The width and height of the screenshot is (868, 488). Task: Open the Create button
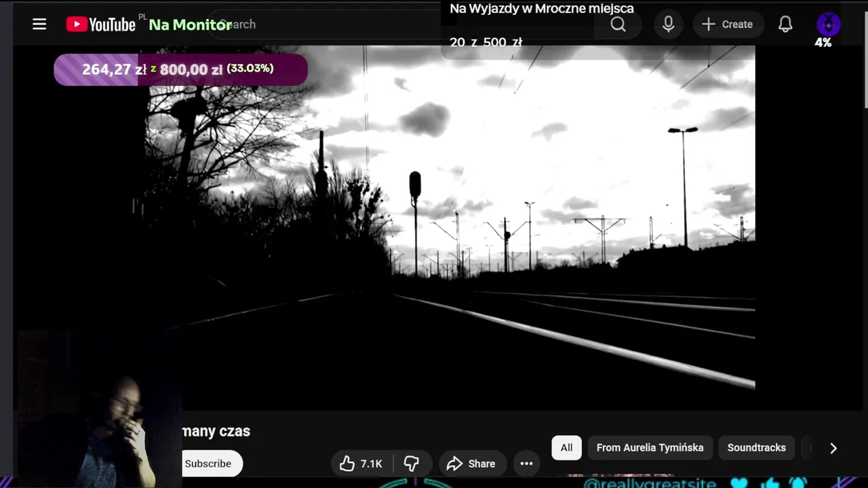(727, 24)
